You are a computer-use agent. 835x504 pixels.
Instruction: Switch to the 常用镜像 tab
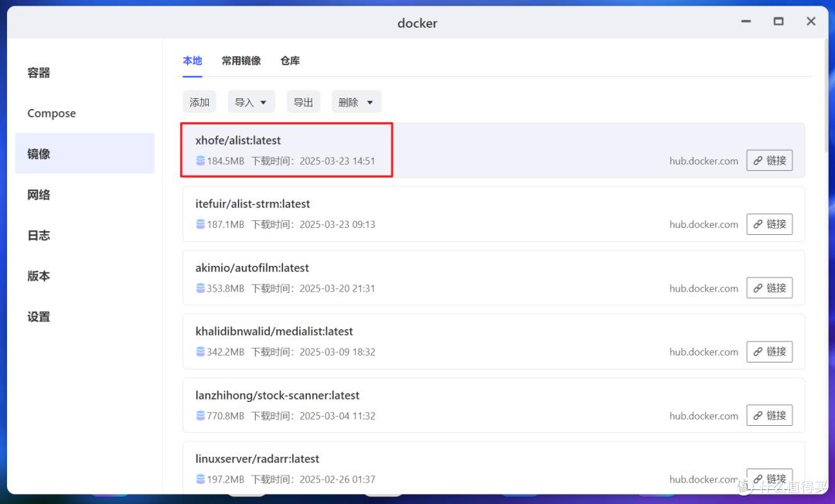pos(241,60)
